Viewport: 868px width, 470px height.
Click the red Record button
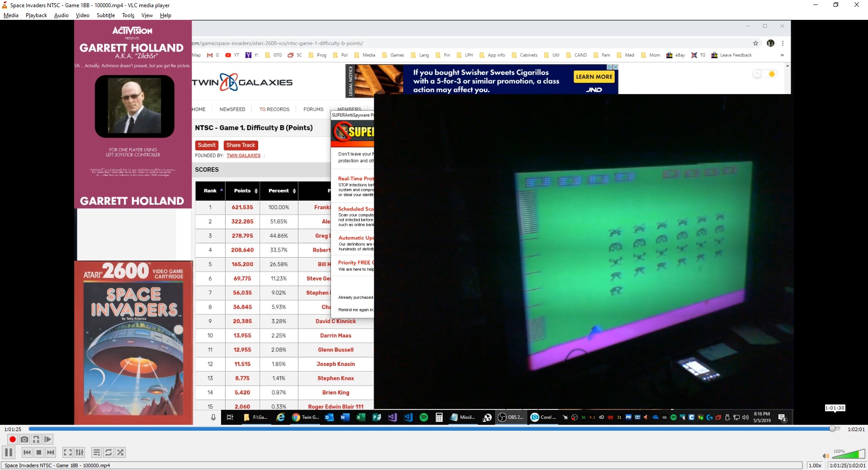[x=13, y=439]
